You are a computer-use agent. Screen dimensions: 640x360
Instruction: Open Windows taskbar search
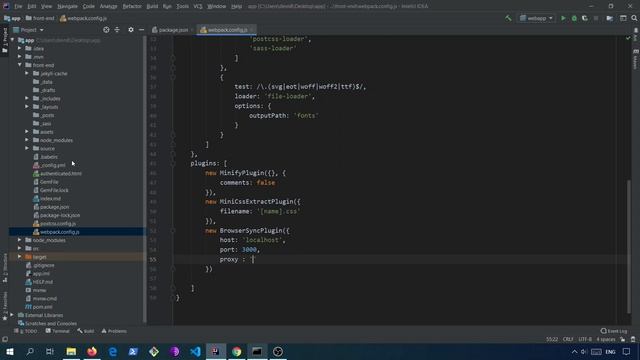(30, 351)
